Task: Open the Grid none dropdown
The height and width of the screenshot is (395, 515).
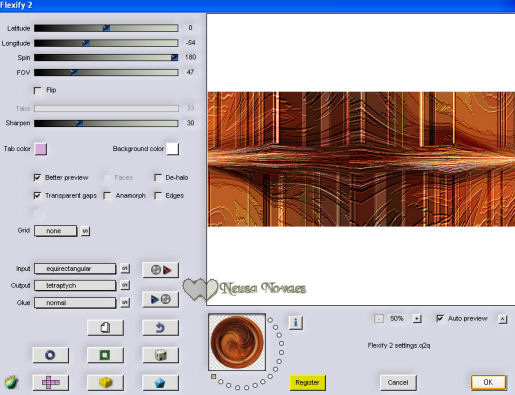Action: click(55, 231)
